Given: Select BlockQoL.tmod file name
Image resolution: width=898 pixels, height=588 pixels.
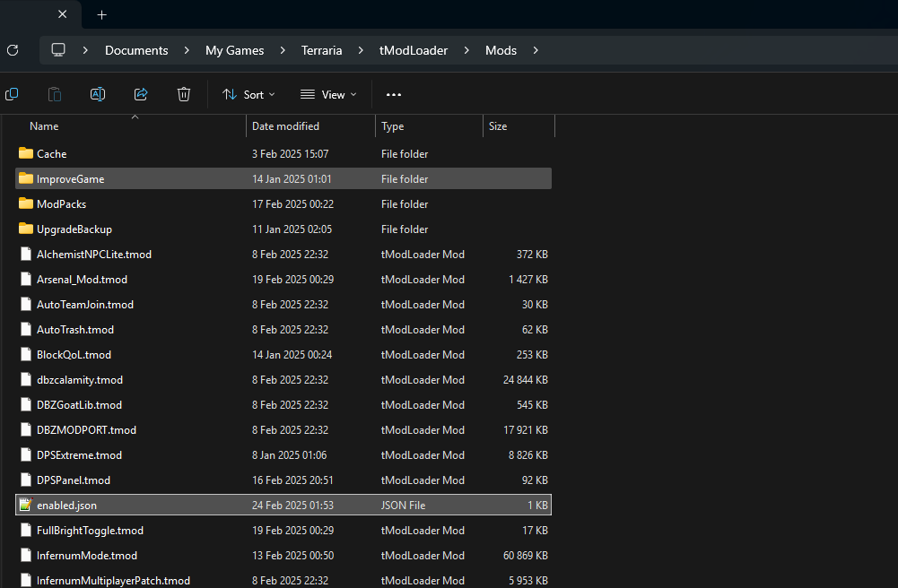Looking at the screenshot, I should pyautogui.click(x=74, y=355).
